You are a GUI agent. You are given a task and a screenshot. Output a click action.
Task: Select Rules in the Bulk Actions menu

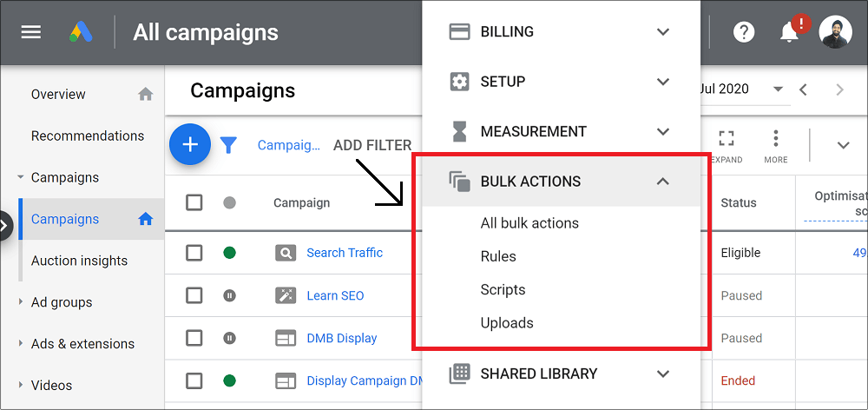(x=498, y=256)
